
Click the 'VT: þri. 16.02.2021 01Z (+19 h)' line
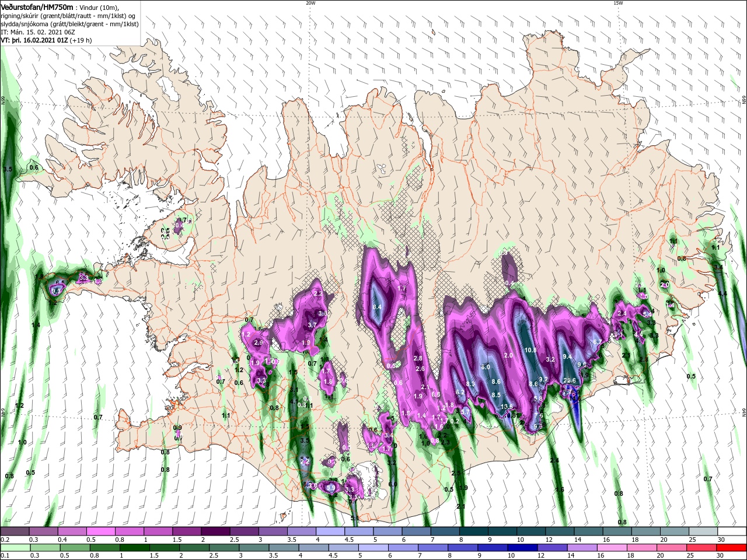click(47, 40)
